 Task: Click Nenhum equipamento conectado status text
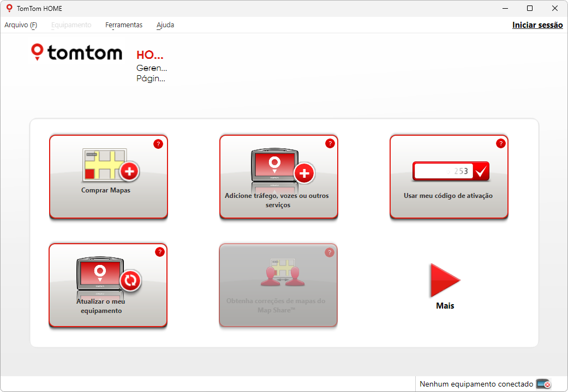tap(476, 384)
